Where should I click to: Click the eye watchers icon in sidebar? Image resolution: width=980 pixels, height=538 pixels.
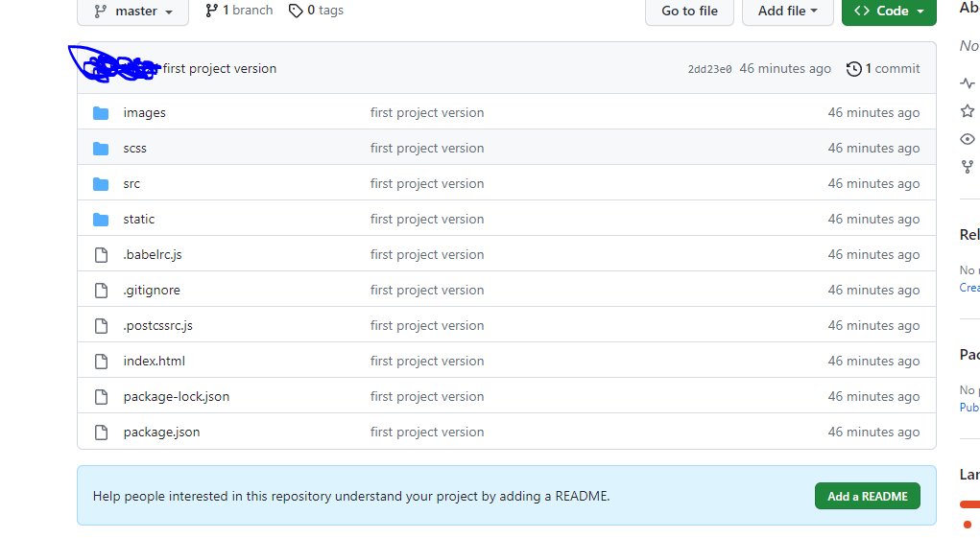point(968,139)
